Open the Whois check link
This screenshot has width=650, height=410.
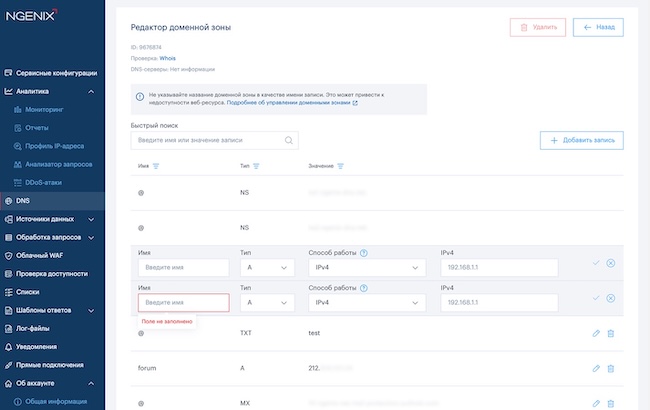(167, 59)
